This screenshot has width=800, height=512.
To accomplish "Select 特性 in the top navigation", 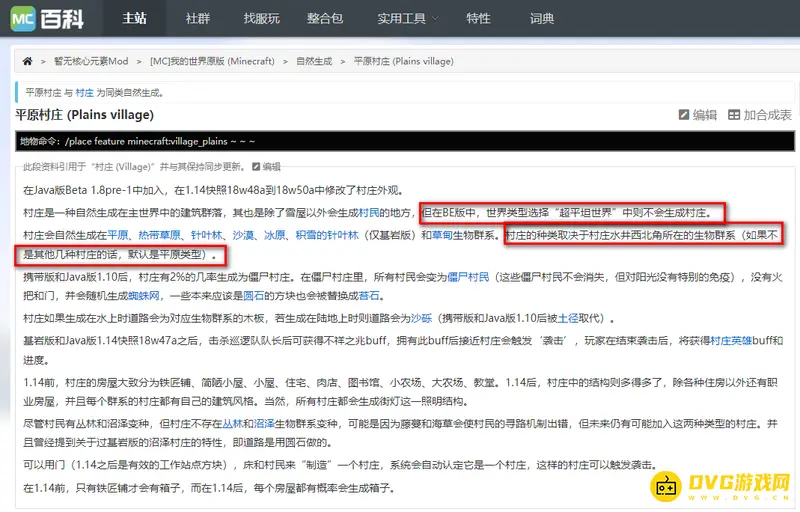I will (478, 18).
